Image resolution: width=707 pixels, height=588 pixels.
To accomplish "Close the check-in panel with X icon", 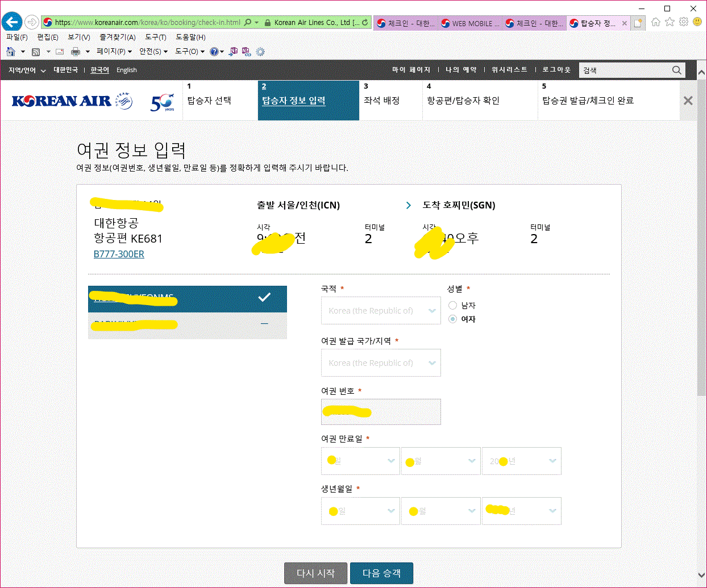I will click(x=688, y=101).
